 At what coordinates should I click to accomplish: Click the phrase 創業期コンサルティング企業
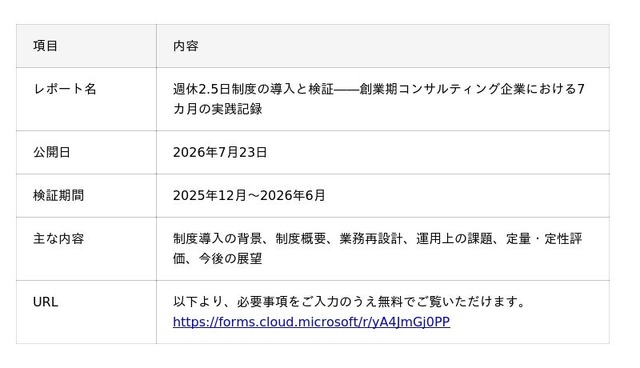pos(442,89)
